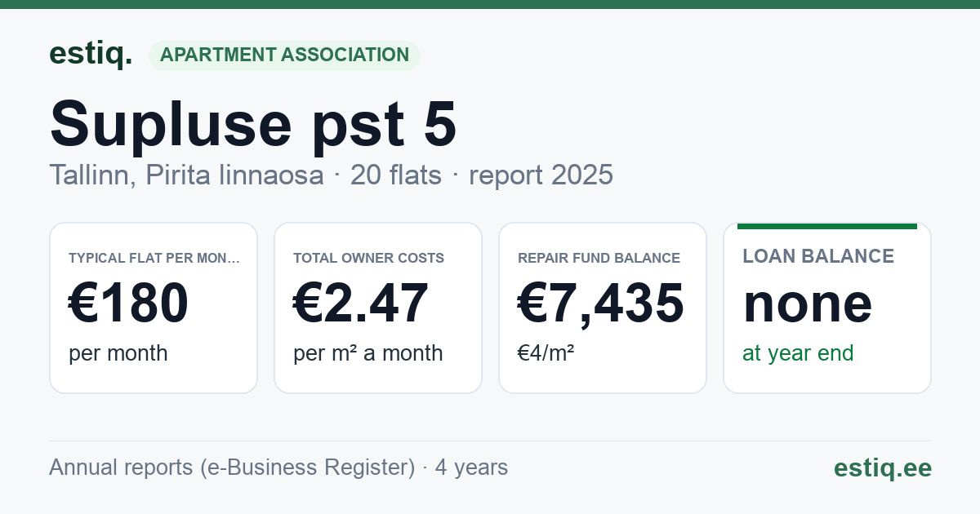
Task: Click the Tallinn, Pirita linnaosa subtitle text
Action: (186, 175)
